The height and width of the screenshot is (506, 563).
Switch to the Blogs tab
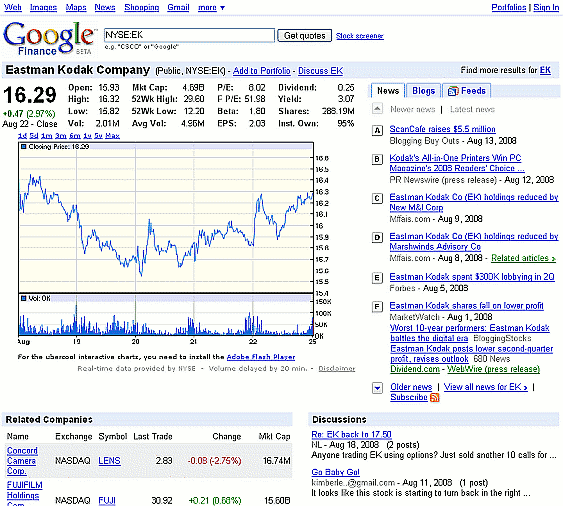(423, 91)
